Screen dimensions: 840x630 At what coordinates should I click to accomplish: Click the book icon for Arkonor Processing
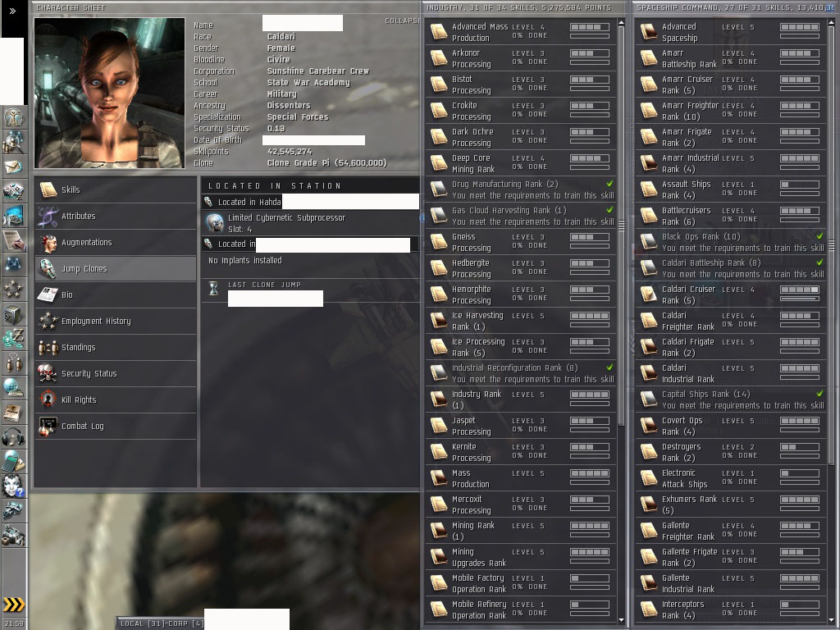439,58
